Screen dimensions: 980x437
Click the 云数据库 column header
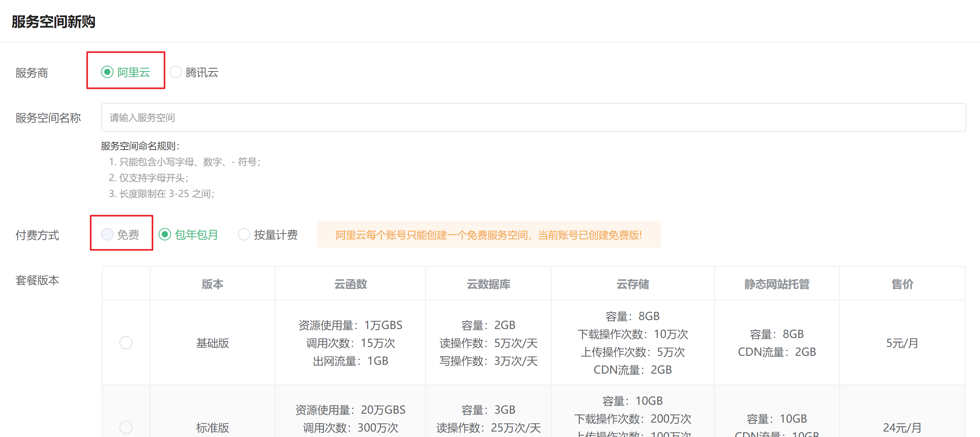(x=488, y=284)
